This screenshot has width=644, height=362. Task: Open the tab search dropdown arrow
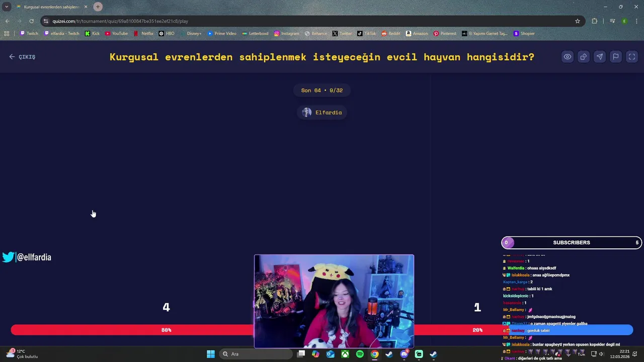click(7, 7)
